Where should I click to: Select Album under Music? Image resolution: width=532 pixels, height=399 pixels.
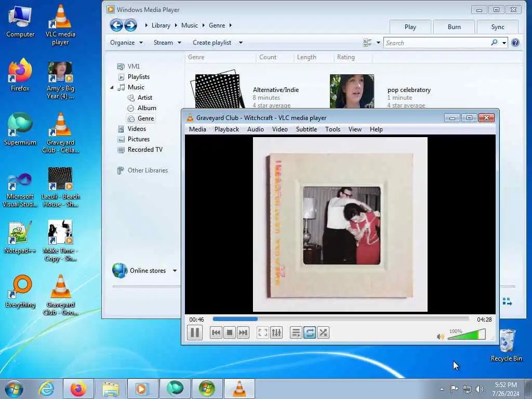142,108
